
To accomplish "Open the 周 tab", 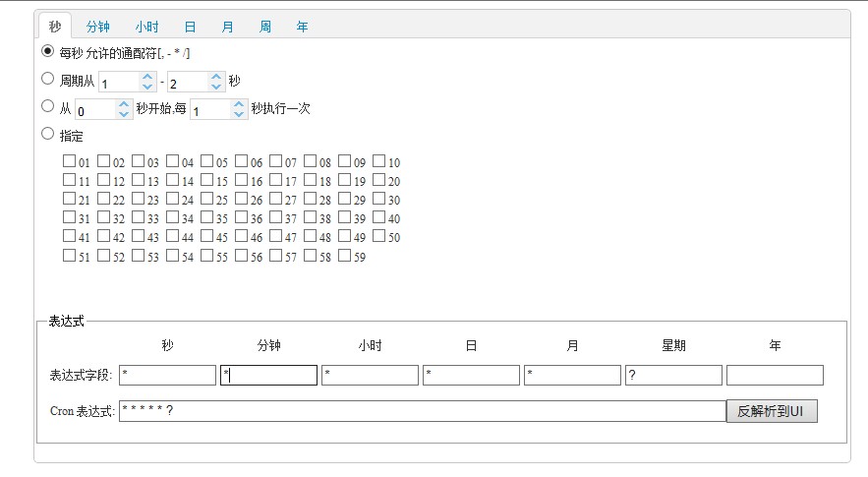I will pos(265,27).
